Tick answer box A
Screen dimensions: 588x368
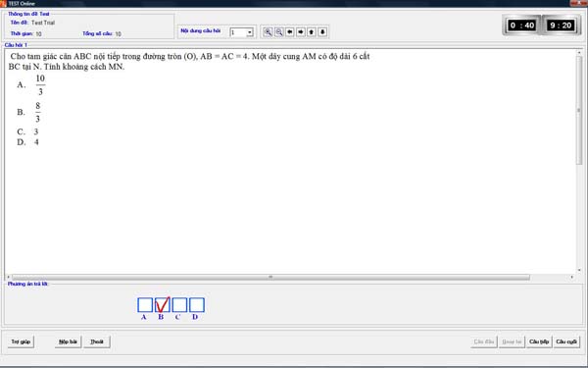pyautogui.click(x=145, y=305)
